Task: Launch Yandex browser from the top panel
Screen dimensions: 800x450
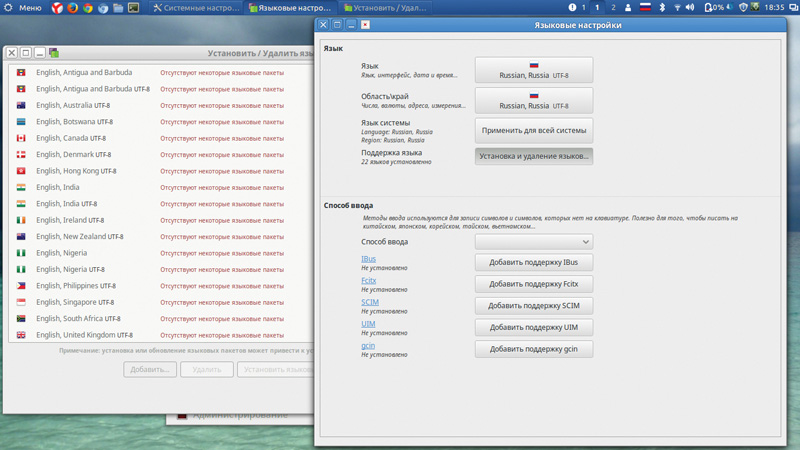Action: point(57,8)
